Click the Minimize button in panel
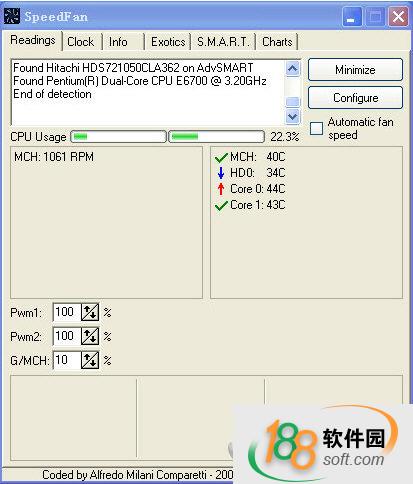 pos(355,70)
